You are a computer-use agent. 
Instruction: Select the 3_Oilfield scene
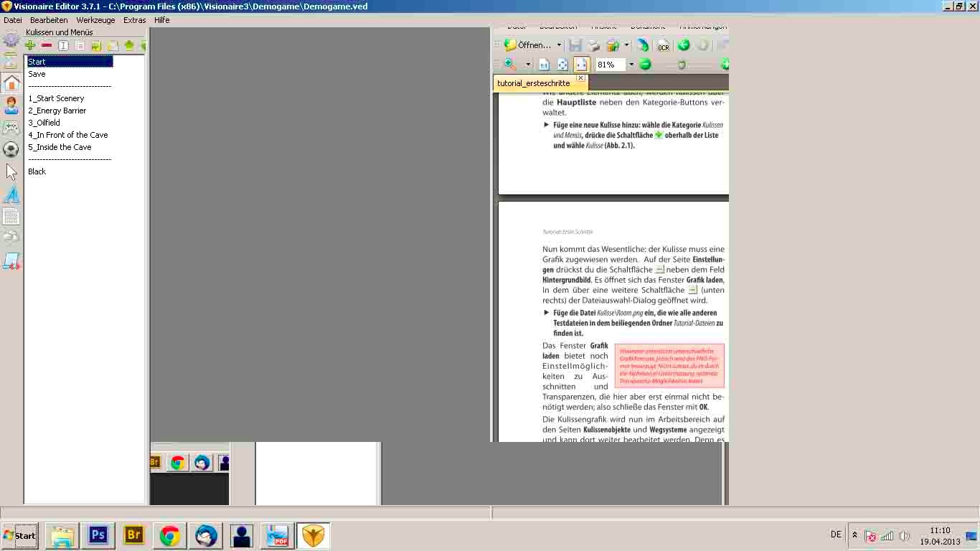pos(44,123)
